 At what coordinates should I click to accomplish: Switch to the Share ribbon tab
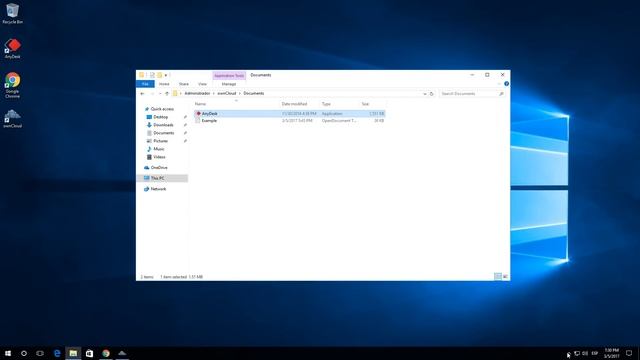click(x=184, y=84)
